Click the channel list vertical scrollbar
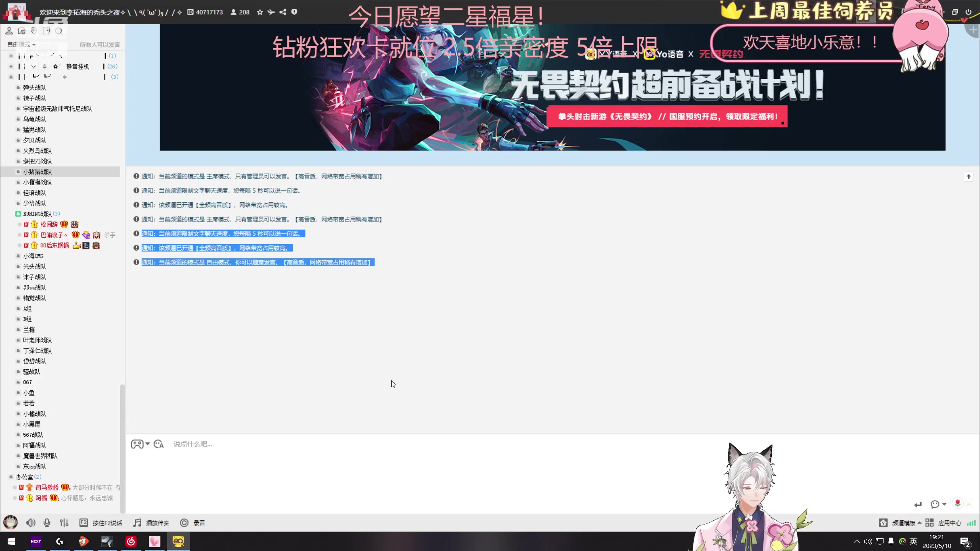Screen dimensions: 980x551 122,448
